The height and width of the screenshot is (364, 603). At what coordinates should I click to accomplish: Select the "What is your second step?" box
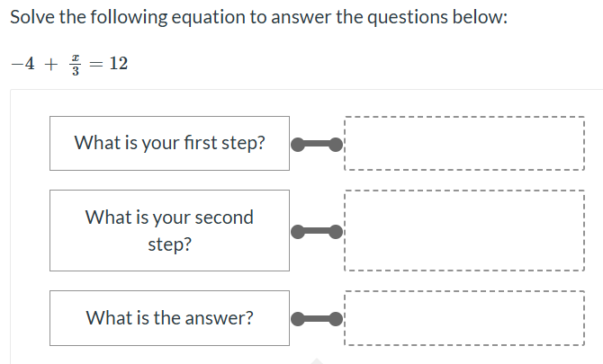169,230
